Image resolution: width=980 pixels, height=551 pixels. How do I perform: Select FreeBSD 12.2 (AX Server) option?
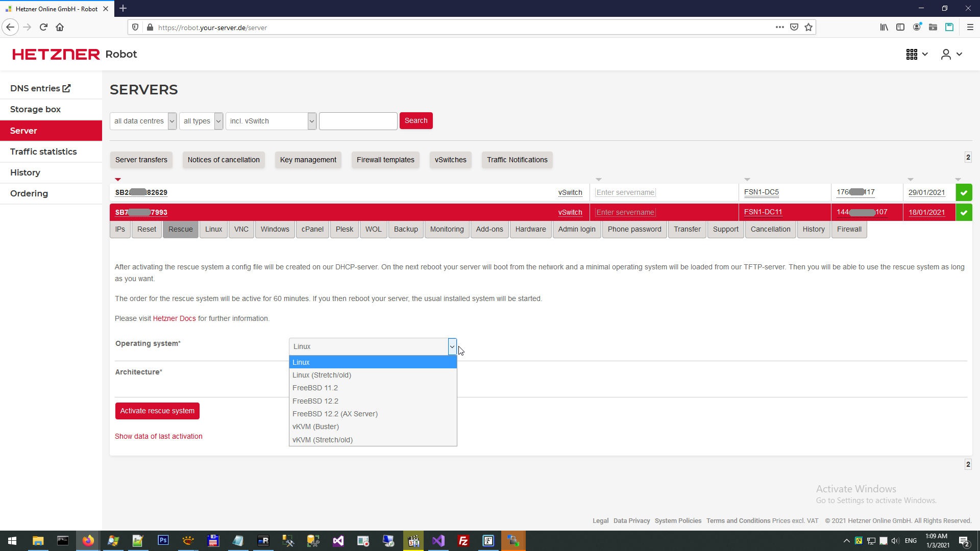click(x=335, y=414)
